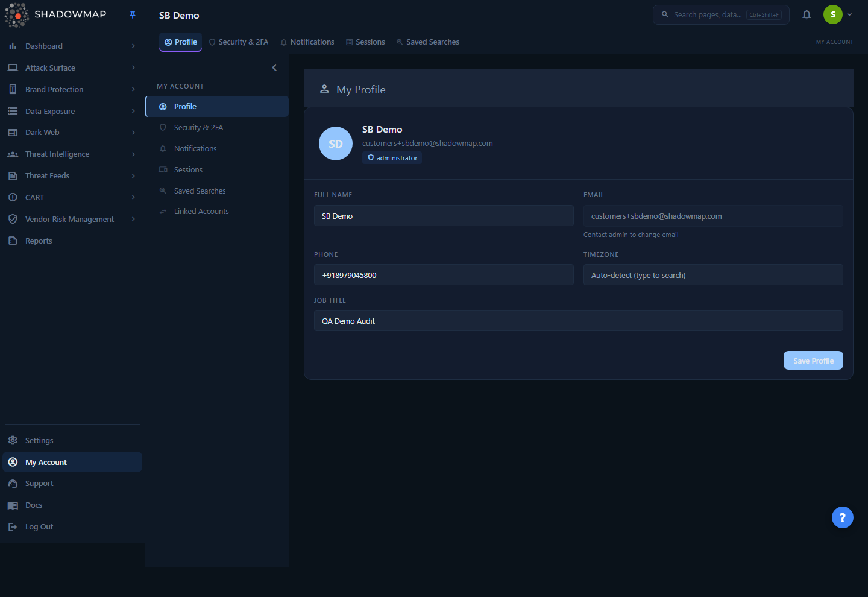Click the Linked Accounts swap icon

pyautogui.click(x=163, y=212)
